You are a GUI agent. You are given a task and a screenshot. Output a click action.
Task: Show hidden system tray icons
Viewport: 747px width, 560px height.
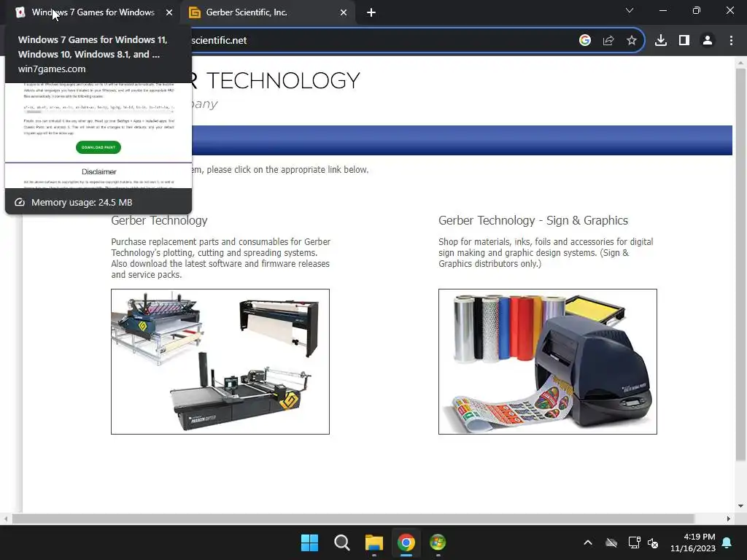[x=588, y=542]
